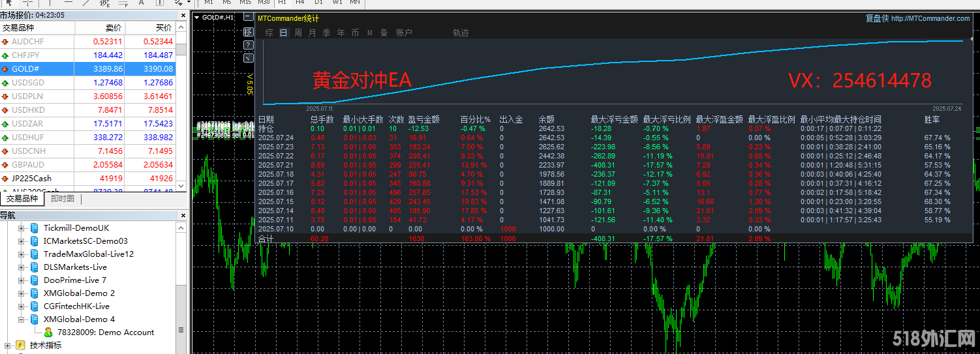Click the arrow icon beside USDZAR
The image size is (980, 354).
[5, 124]
